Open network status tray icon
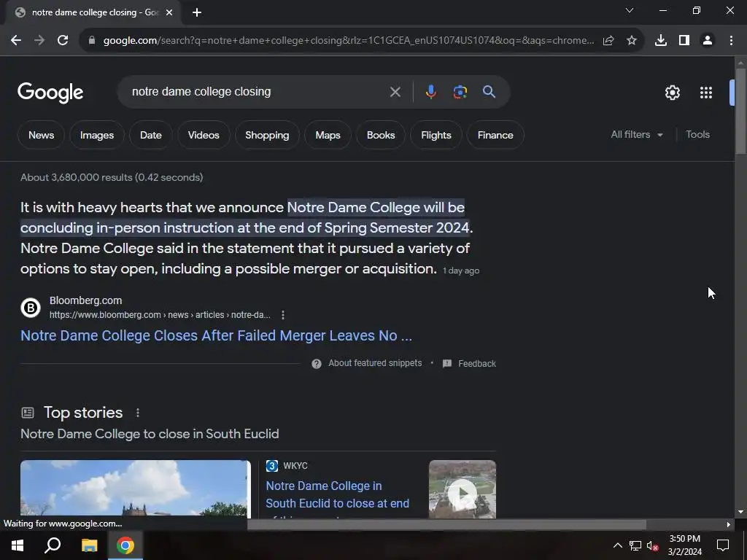This screenshot has height=560, width=747. tap(635, 545)
